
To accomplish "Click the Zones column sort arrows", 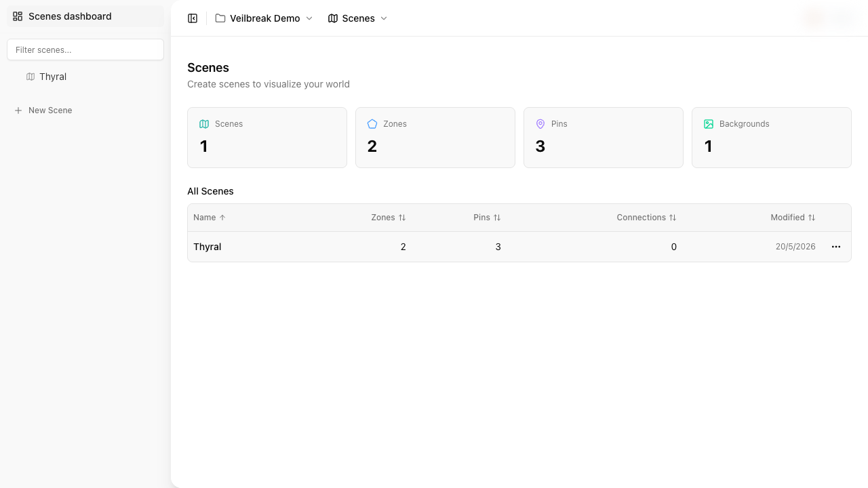I will (402, 218).
